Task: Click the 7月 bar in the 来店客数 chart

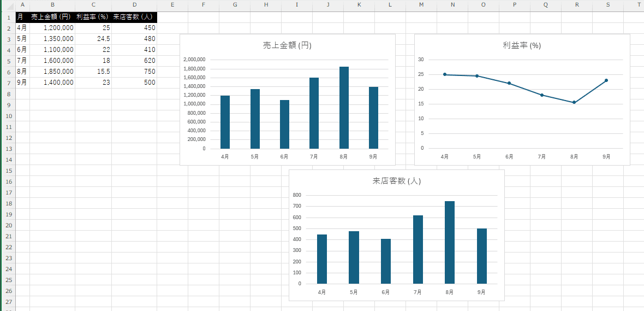Action: click(418, 249)
